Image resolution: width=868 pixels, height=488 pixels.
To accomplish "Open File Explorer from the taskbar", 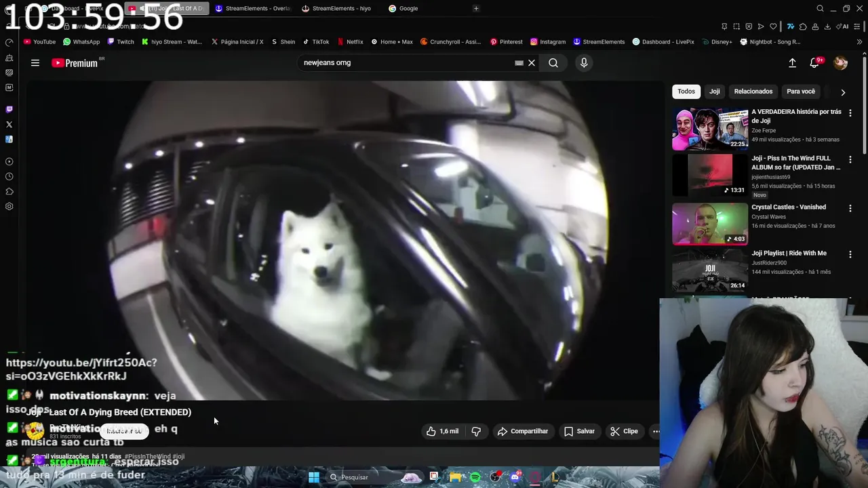I will pyautogui.click(x=455, y=477).
